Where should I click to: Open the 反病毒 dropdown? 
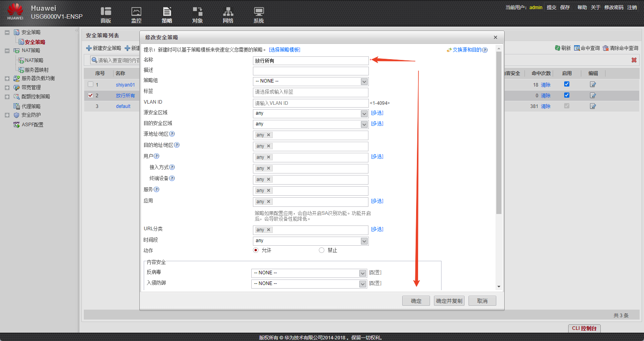(x=362, y=273)
